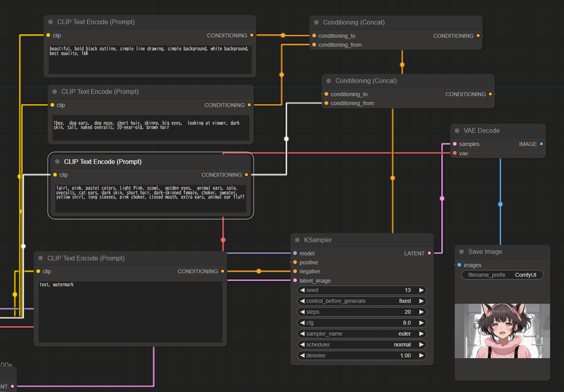The width and height of the screenshot is (564, 392).
Task: Click the Save Image images input socket
Action: coord(459,265)
